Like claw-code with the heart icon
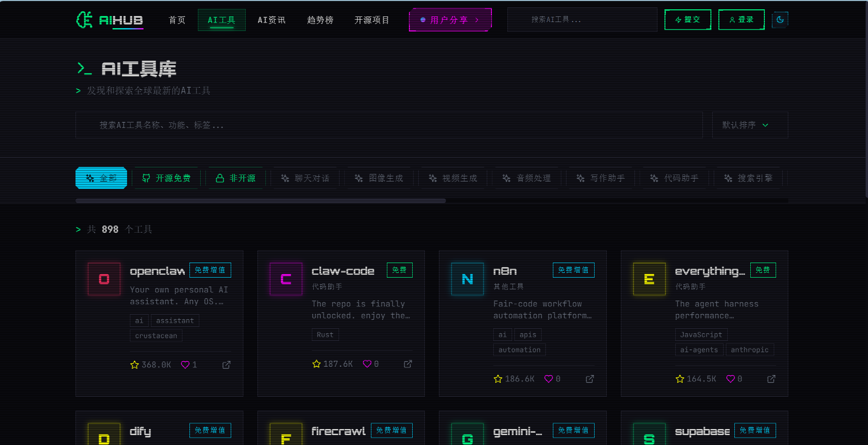The image size is (868, 445). point(367,364)
